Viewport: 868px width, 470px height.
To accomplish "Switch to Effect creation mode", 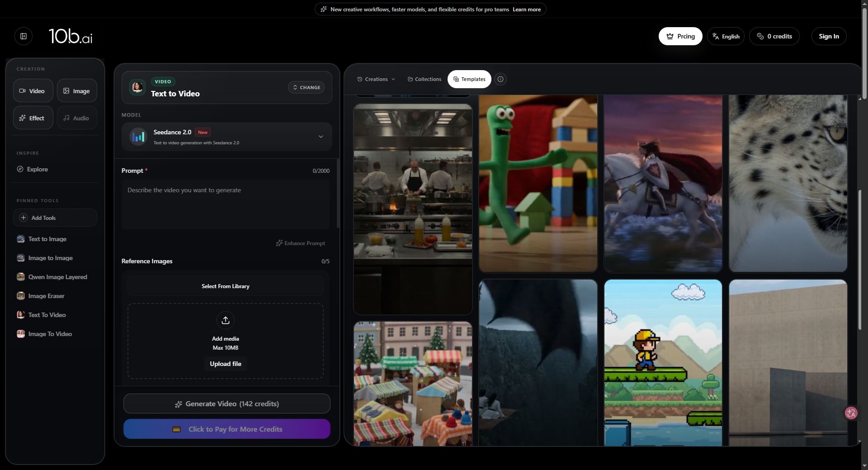I will point(33,118).
